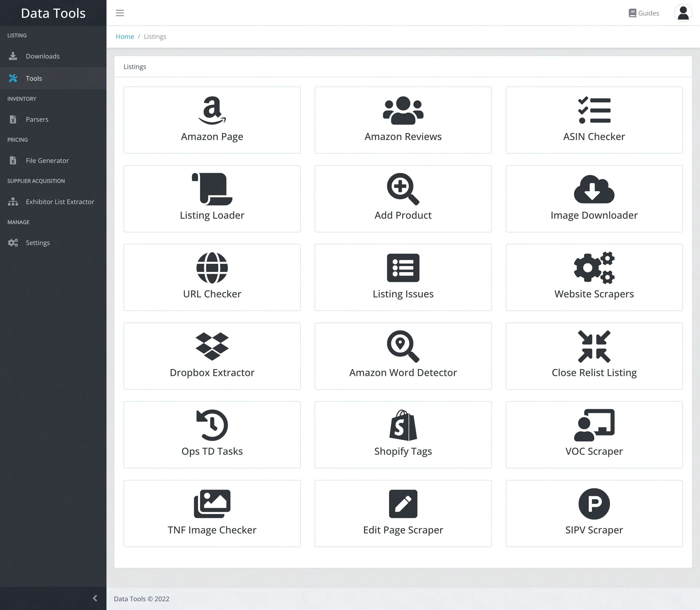Viewport: 700px width, 610px height.
Task: Click the Guides book icon
Action: (632, 13)
